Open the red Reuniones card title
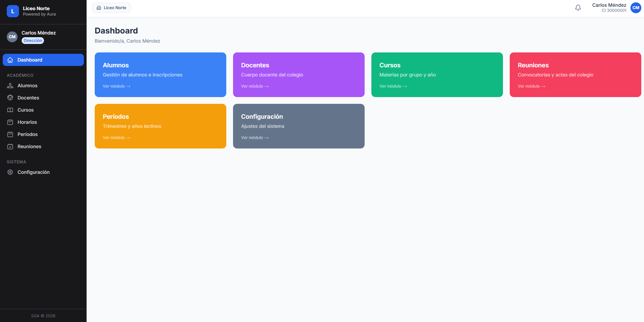Viewport: 644px width, 322px height. tap(533, 65)
